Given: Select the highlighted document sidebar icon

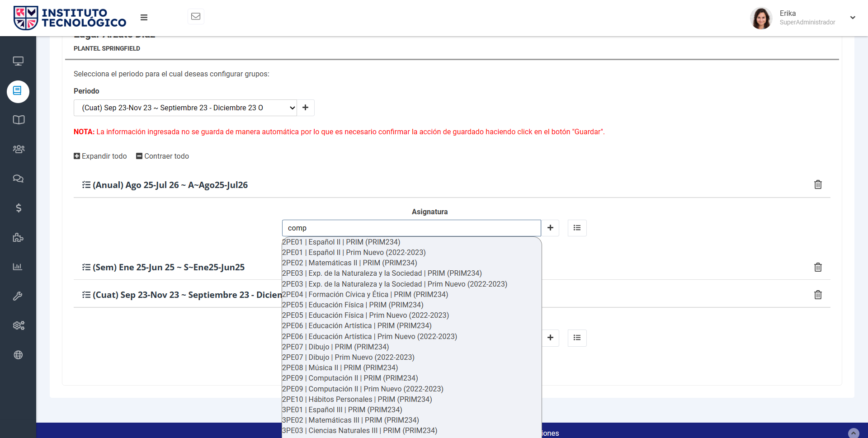Looking at the screenshot, I should coord(18,92).
